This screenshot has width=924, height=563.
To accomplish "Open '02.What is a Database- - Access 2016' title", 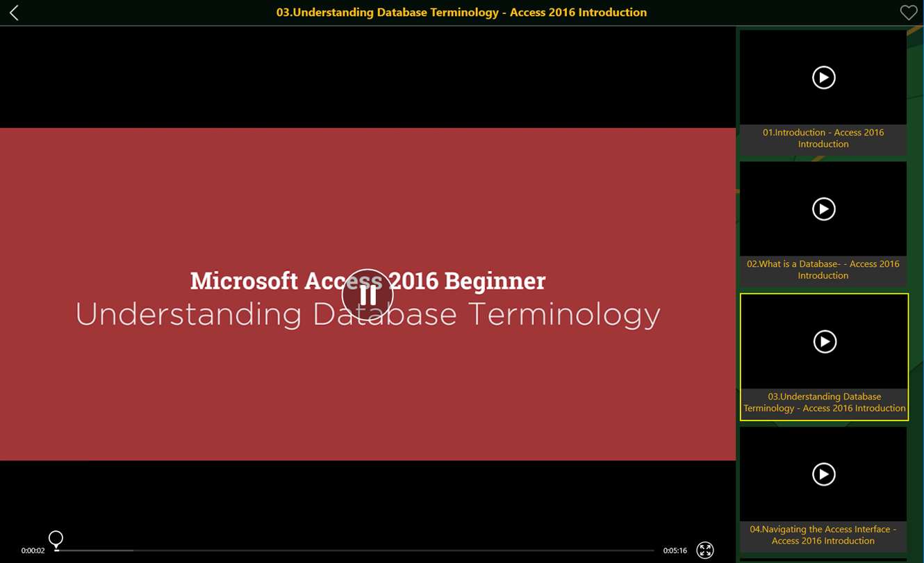I will [823, 270].
